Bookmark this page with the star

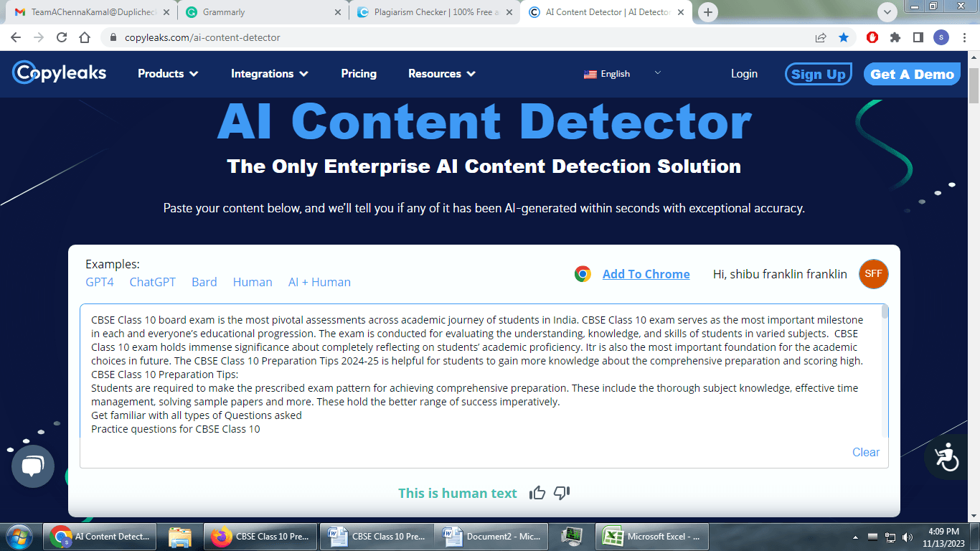(x=844, y=37)
